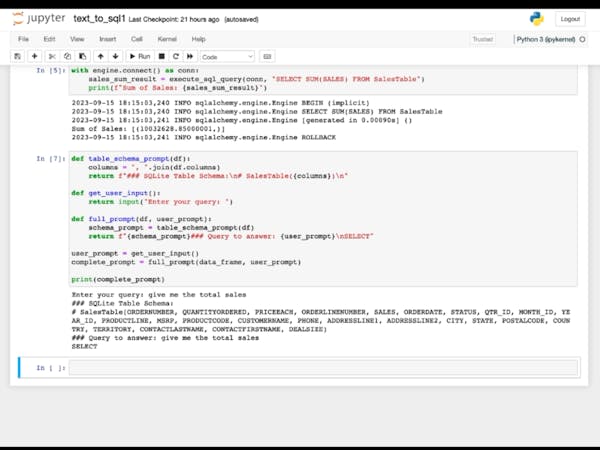Click the In [7] prompt label
This screenshot has width=600, height=450.
click(x=51, y=158)
